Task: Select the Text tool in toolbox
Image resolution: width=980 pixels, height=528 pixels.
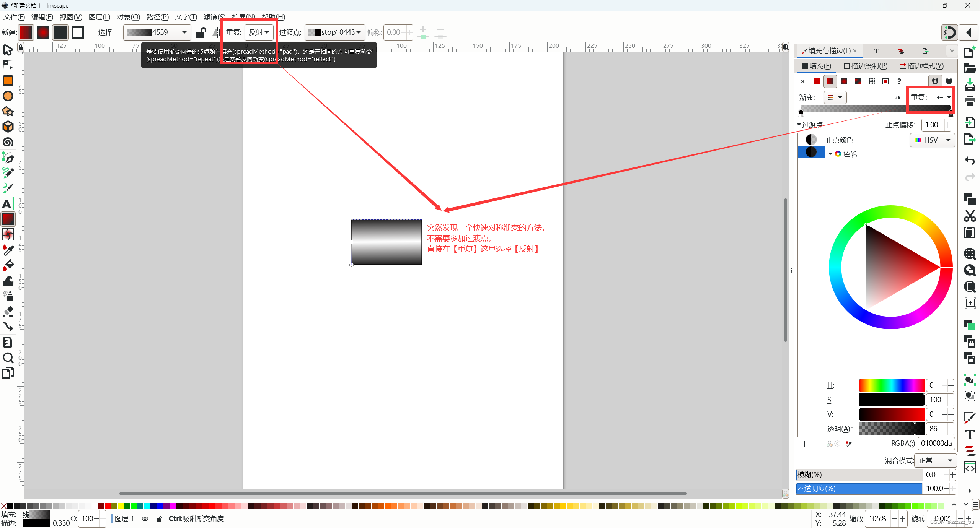Action: [7, 204]
